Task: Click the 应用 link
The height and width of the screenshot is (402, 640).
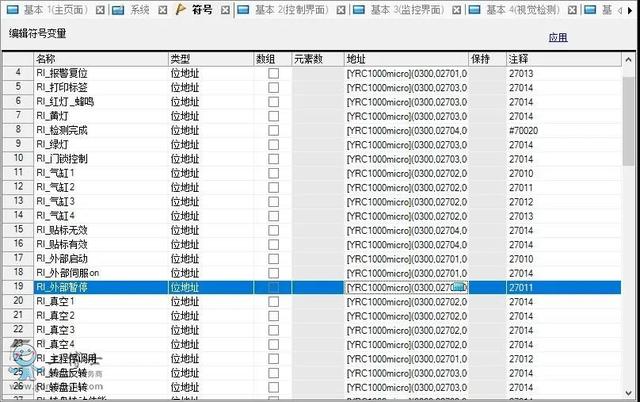Action: click(x=558, y=38)
